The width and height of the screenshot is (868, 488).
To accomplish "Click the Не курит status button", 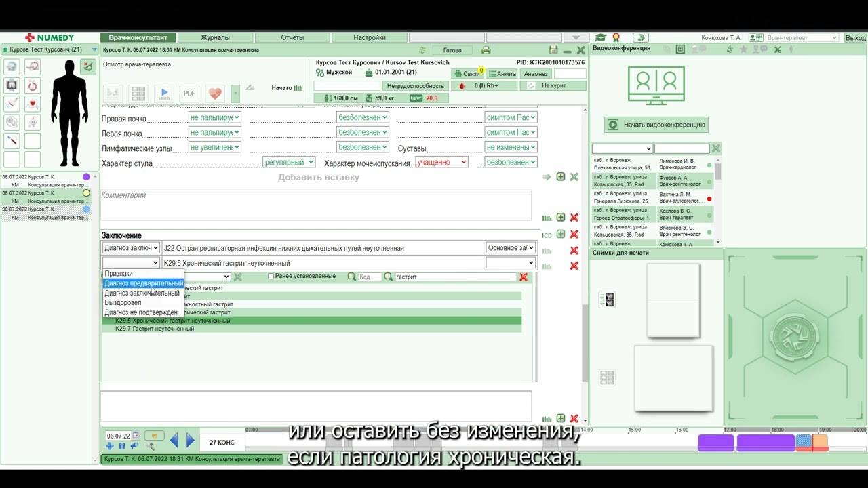I will point(553,86).
